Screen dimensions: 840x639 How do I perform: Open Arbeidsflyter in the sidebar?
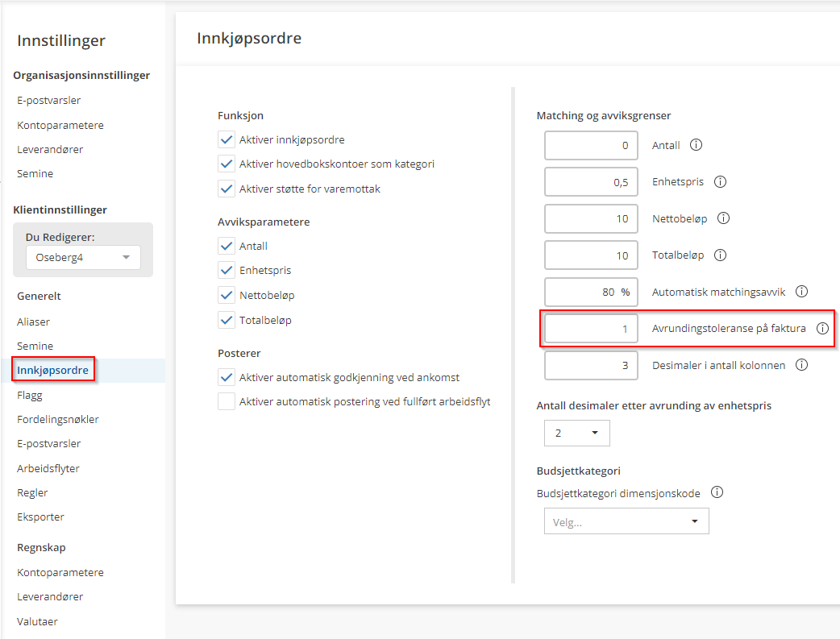tap(48, 468)
